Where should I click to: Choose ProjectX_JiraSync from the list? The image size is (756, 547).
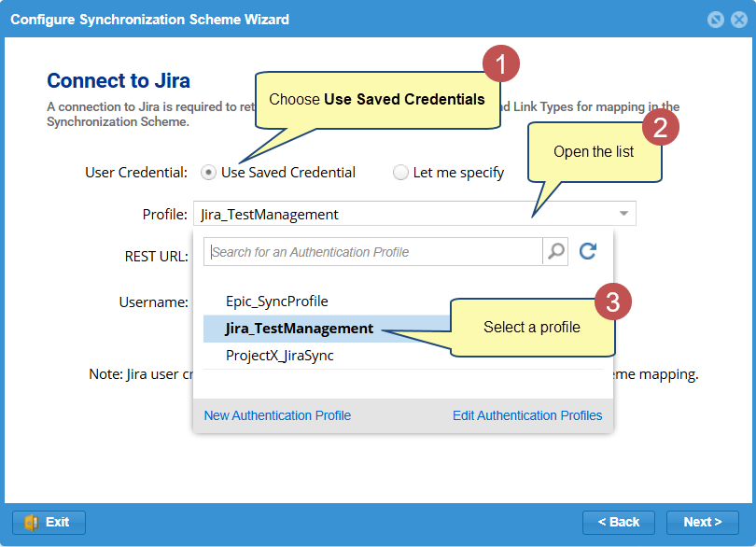point(280,356)
